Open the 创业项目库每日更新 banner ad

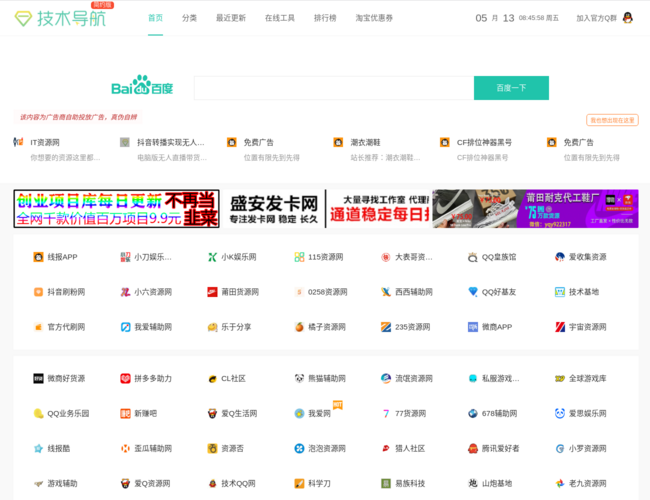116,209
